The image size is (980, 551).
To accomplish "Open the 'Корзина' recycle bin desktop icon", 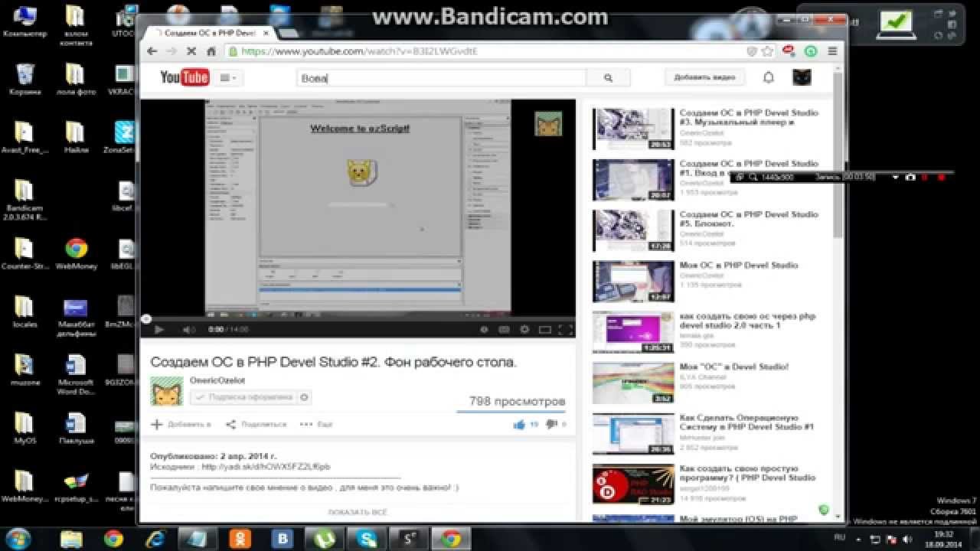I will point(24,79).
